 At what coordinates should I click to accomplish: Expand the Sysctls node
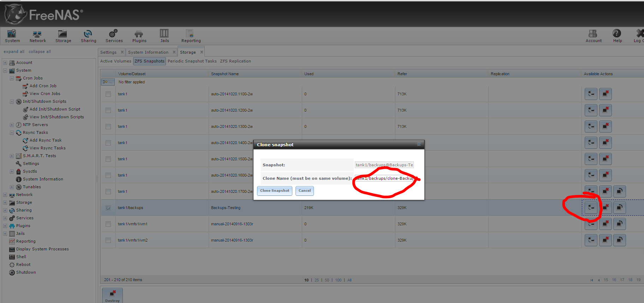(12, 172)
